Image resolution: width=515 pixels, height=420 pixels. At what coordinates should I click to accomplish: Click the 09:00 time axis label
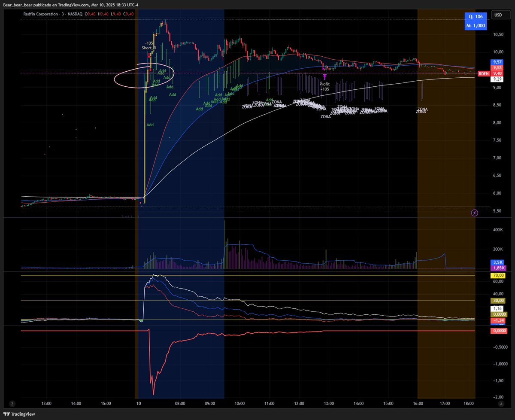click(210, 404)
